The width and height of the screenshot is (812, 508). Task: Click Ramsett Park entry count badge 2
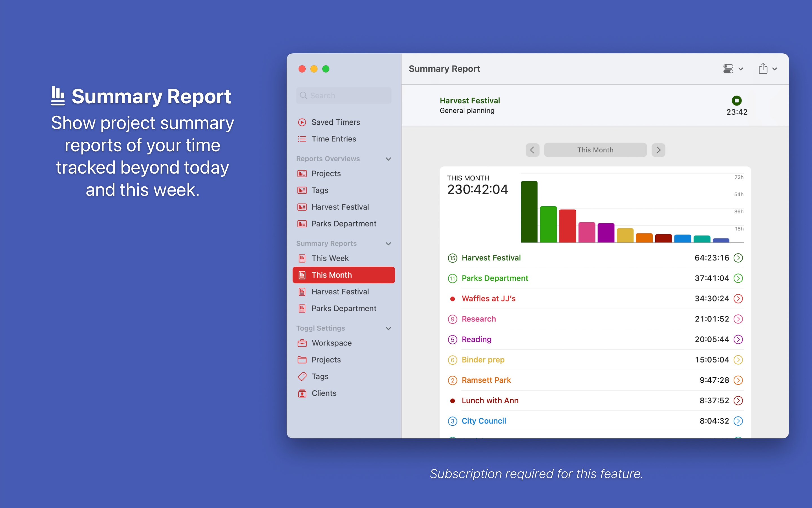click(452, 380)
